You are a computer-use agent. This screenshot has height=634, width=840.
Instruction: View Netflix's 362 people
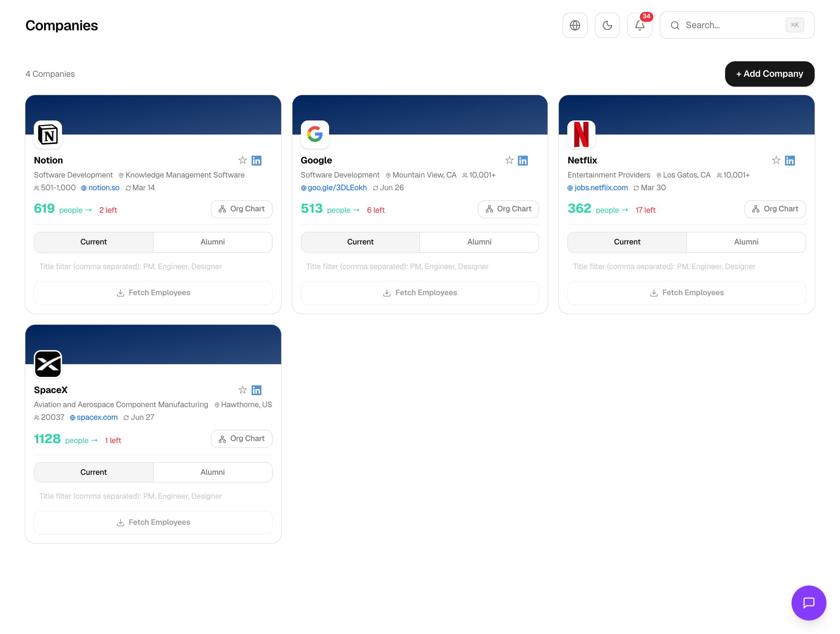pyautogui.click(x=598, y=209)
